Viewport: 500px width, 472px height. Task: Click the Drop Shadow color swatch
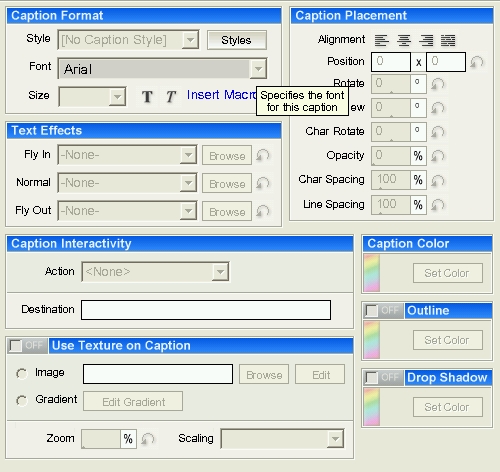pyautogui.click(x=372, y=407)
